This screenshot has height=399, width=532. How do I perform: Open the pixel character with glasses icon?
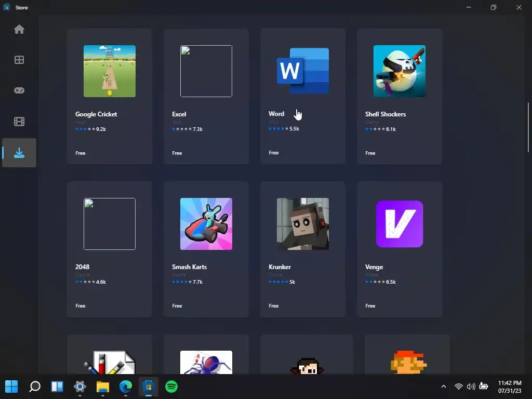pos(307,366)
